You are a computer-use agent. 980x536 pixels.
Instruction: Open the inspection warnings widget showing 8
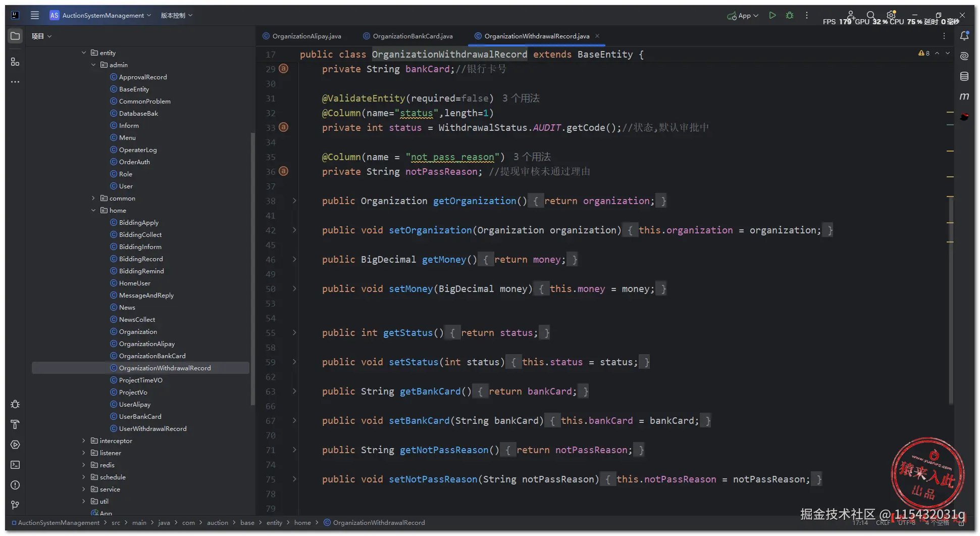[924, 53]
